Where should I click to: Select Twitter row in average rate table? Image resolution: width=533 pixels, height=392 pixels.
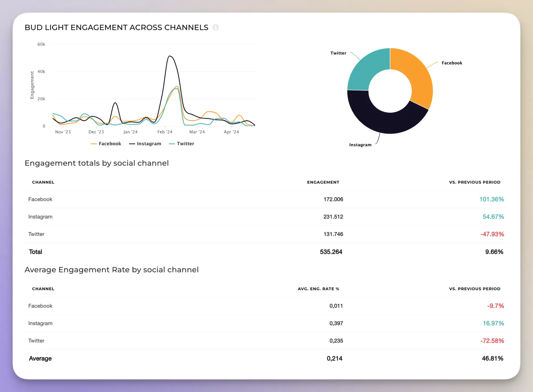(266, 341)
